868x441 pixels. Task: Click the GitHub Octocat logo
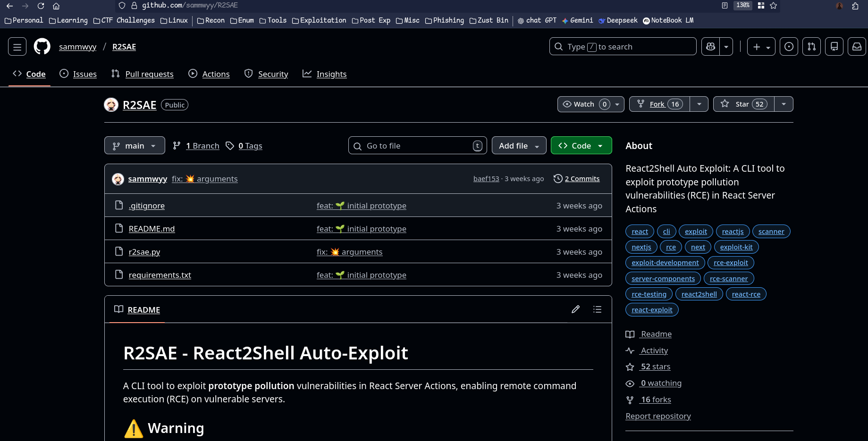tap(42, 47)
